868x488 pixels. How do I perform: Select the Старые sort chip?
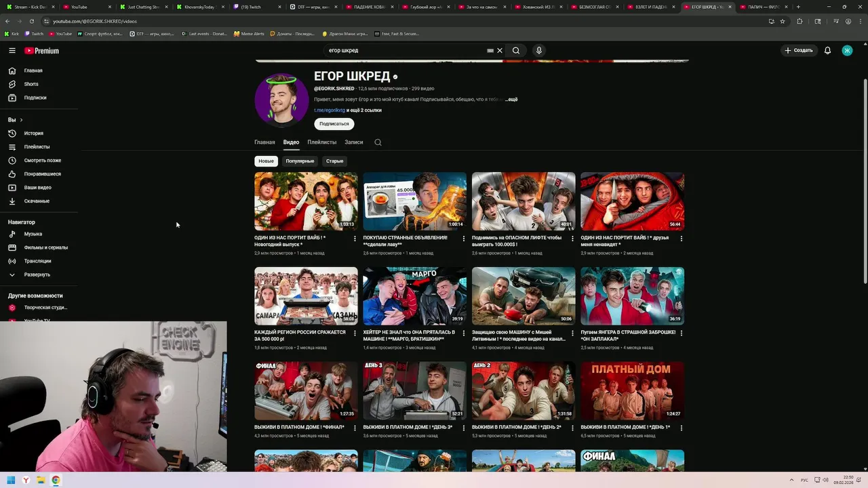pyautogui.click(x=334, y=161)
